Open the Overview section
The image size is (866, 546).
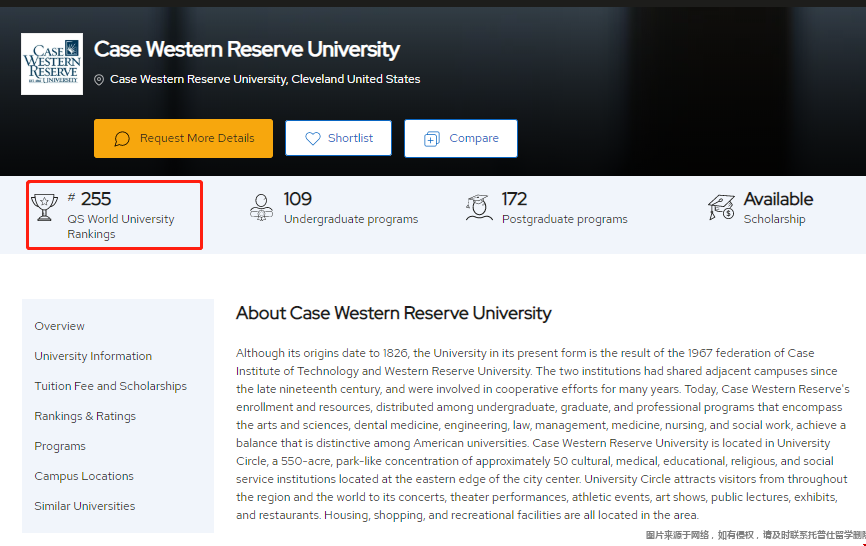coord(60,326)
